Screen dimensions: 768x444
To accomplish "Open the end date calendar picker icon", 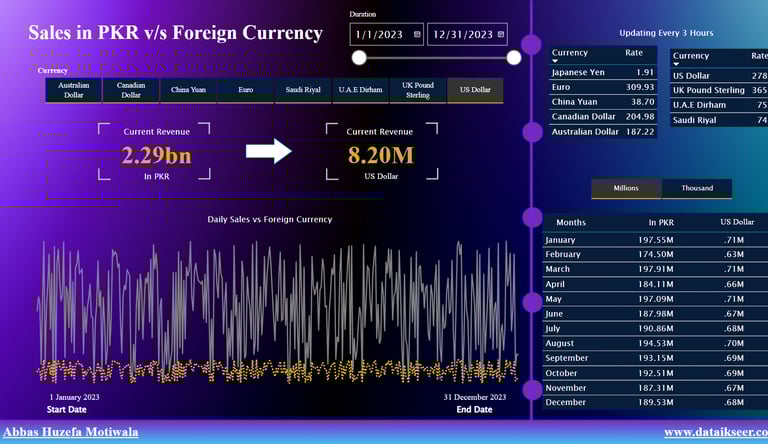I will (501, 34).
